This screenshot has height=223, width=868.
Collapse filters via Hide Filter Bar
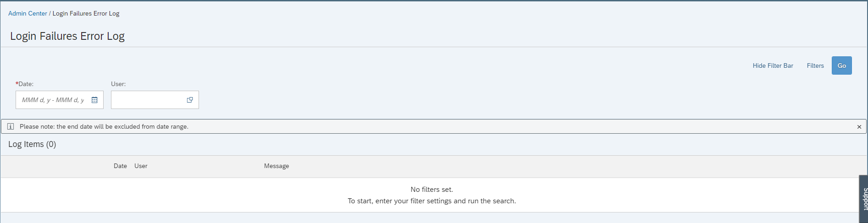click(x=773, y=65)
